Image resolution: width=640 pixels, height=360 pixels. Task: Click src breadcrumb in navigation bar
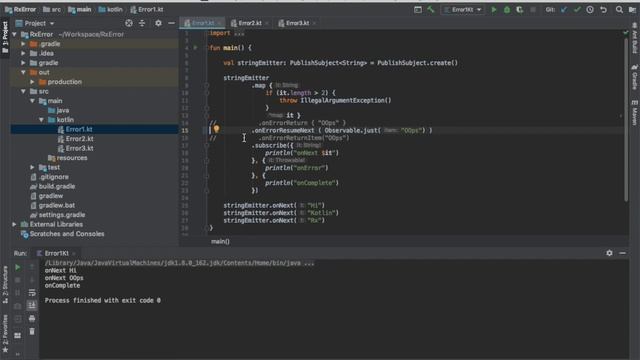coord(52,9)
